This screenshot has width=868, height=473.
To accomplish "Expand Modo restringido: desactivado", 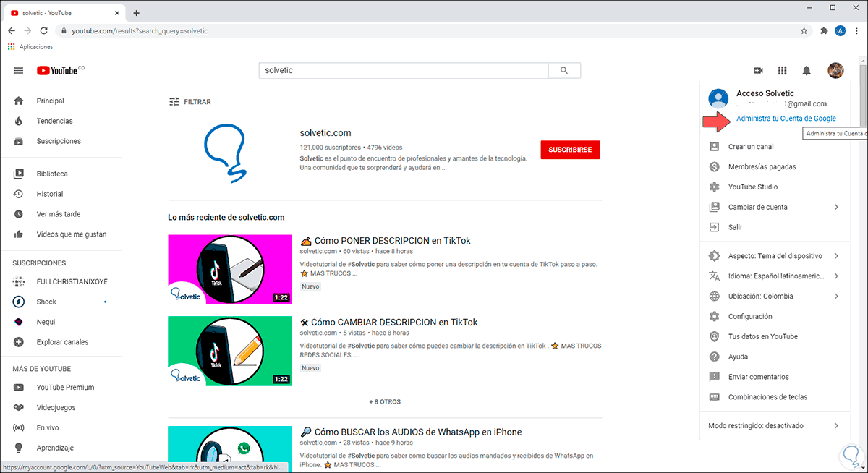I will pos(775,426).
